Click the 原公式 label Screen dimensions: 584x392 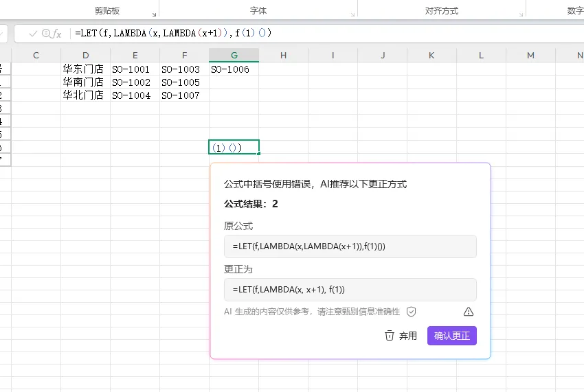click(238, 226)
